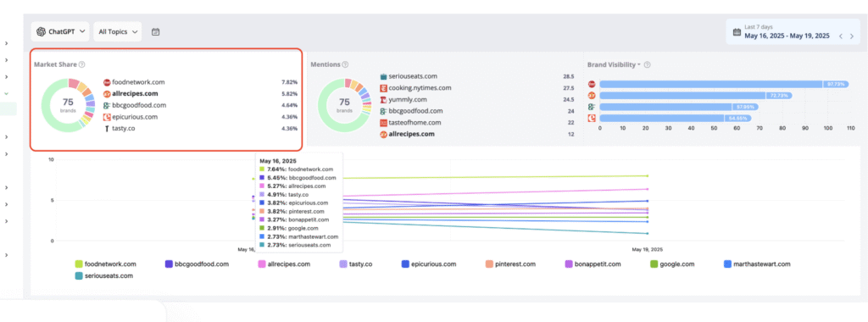Toggle the allrecipes.com legend swatch below the chart

pyautogui.click(x=261, y=264)
